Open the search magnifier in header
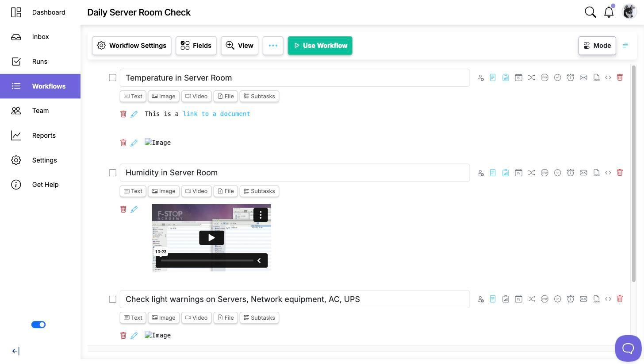 (590, 12)
